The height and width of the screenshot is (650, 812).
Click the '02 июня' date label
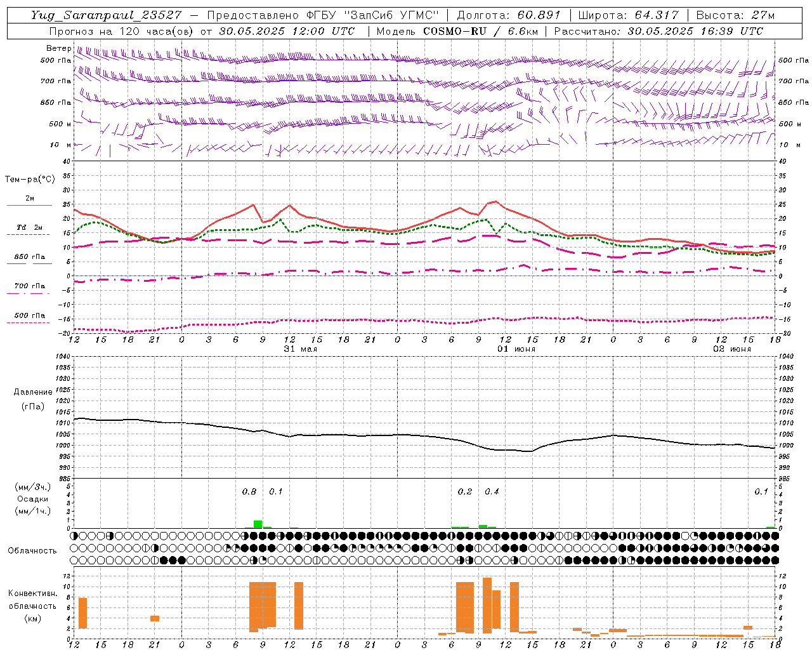pos(731,349)
